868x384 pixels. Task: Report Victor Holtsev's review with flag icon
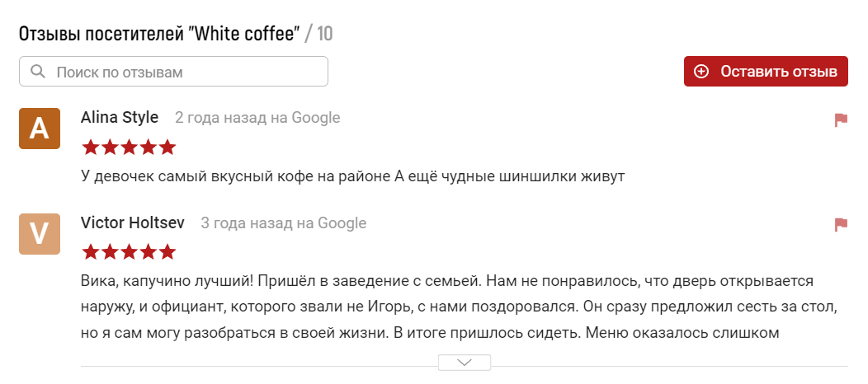(841, 224)
